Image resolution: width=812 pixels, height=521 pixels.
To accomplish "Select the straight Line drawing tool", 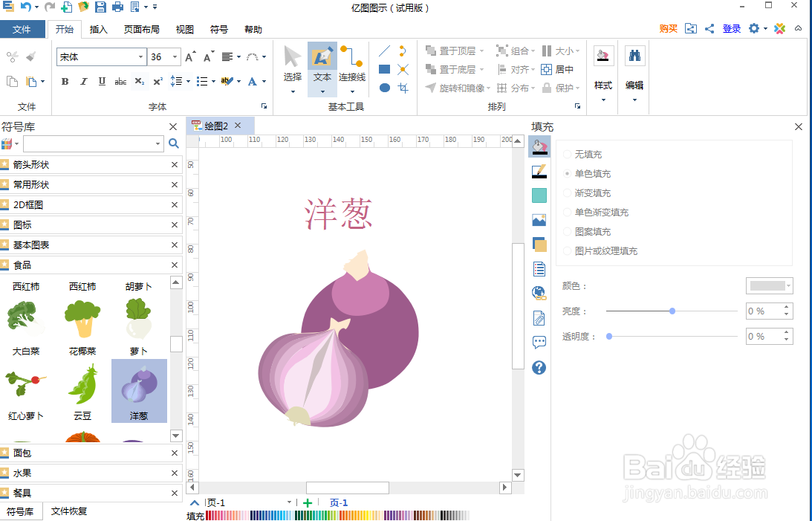I will point(384,51).
